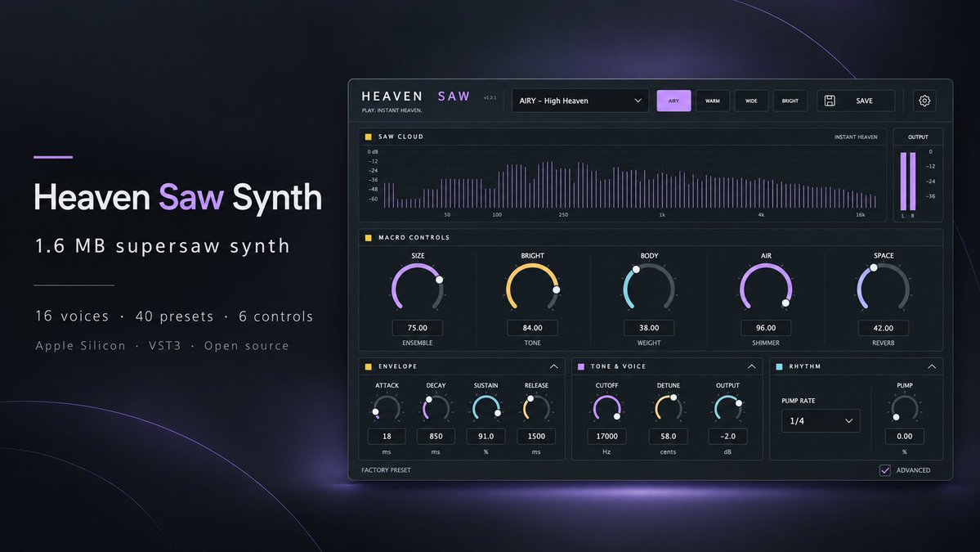The width and height of the screenshot is (980, 552).
Task: Open the Pump Rate 1/4 dropdown
Action: 821,420
